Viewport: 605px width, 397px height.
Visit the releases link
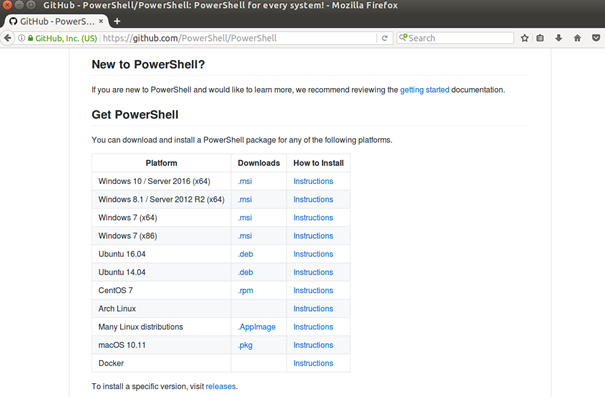tap(221, 386)
